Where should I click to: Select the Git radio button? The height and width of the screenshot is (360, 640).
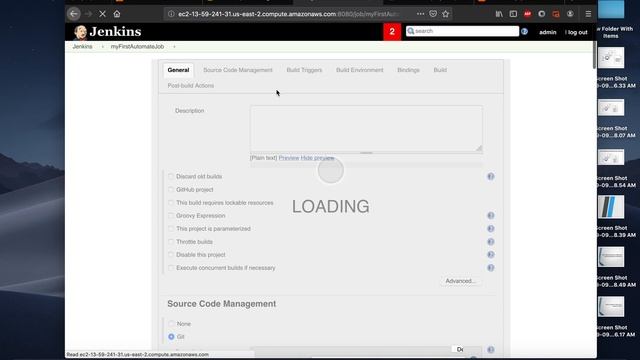pyautogui.click(x=171, y=337)
